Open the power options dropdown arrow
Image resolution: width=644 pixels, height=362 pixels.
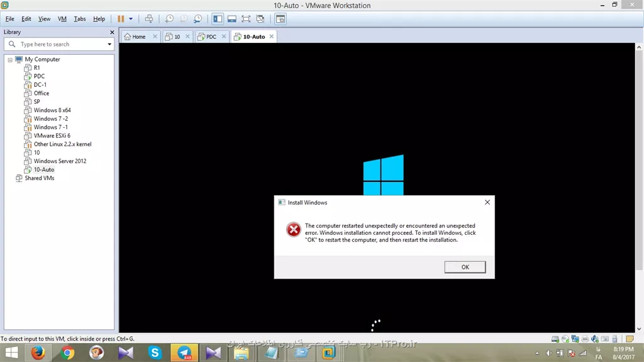[x=131, y=19]
